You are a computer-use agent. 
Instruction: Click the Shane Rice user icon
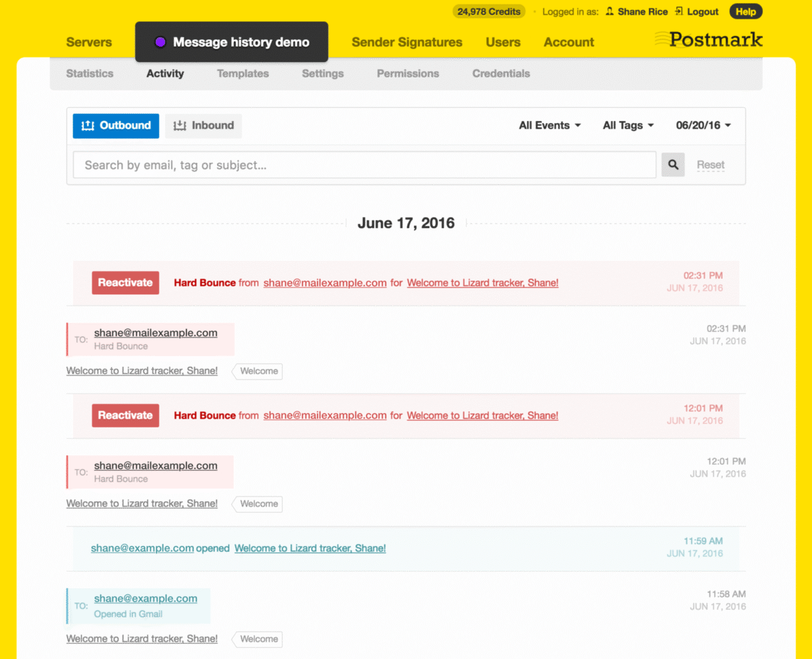608,11
